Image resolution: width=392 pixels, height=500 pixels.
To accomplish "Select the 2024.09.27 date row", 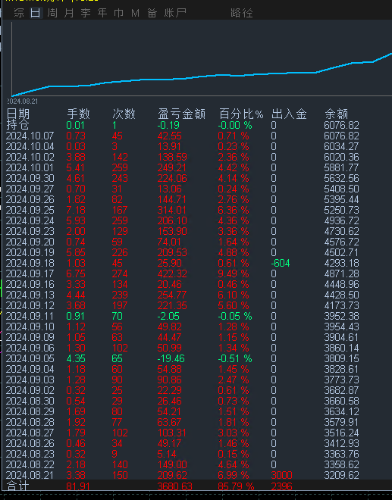I will click(x=30, y=189).
